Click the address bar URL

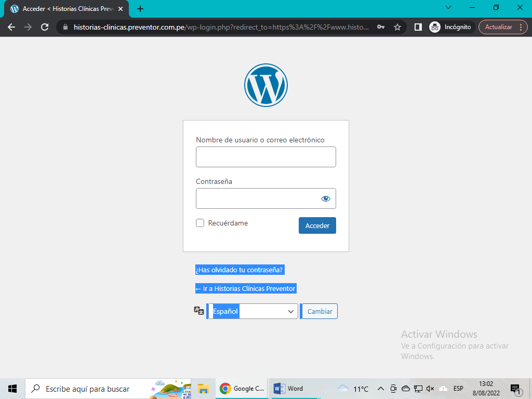(221, 27)
